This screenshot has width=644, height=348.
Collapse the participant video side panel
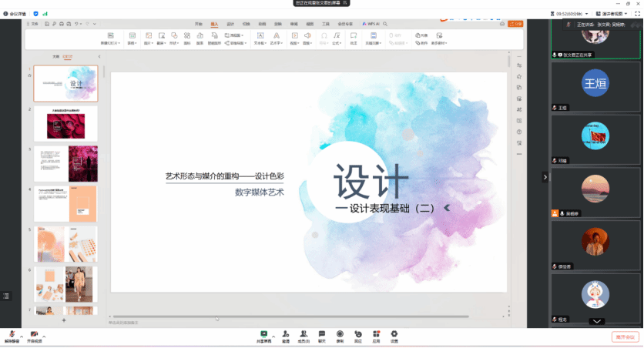tap(545, 176)
